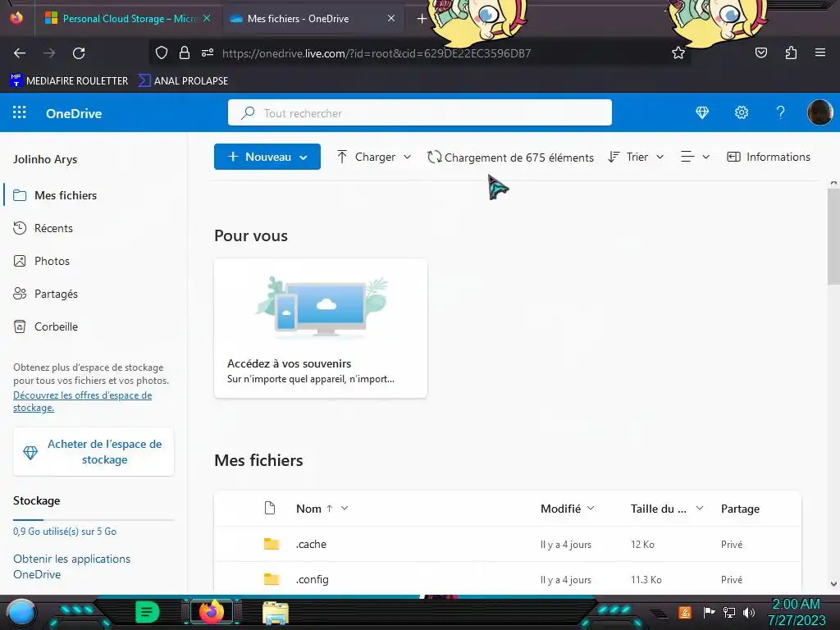Image resolution: width=840 pixels, height=630 pixels.
Task: Open the premium diamond icon in header
Action: [x=702, y=112]
